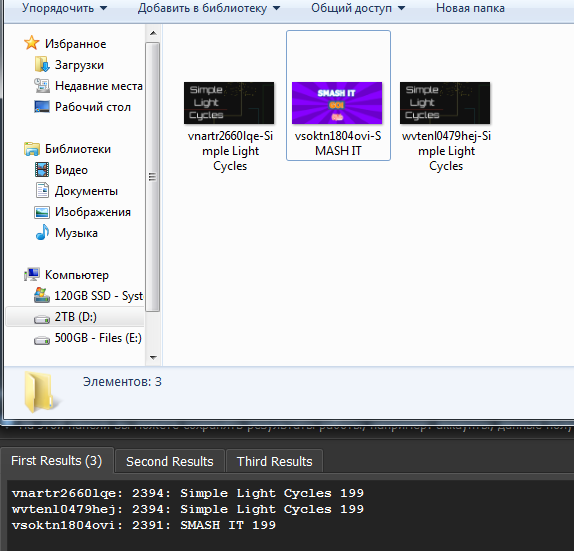Open the 120GB SSD system drive icon
574x551 pixels.
[42, 295]
